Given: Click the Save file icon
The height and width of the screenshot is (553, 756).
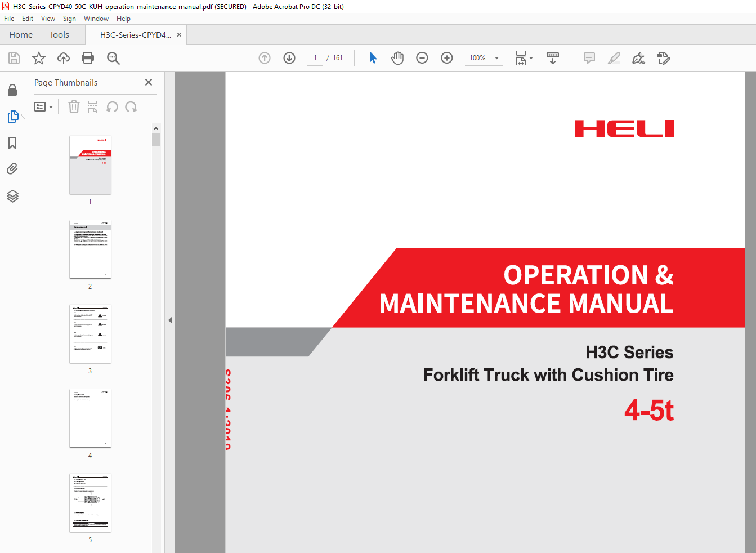Looking at the screenshot, I should pyautogui.click(x=14, y=58).
